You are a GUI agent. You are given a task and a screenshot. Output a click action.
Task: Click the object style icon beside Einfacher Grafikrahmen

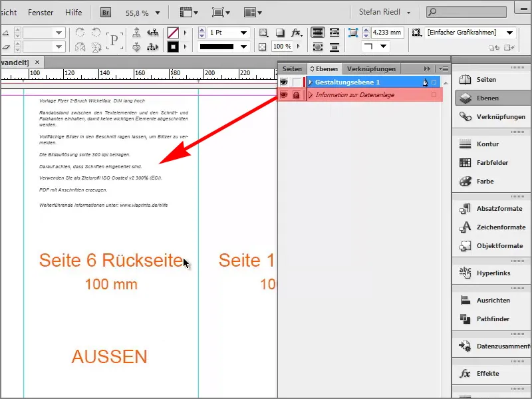tap(417, 33)
